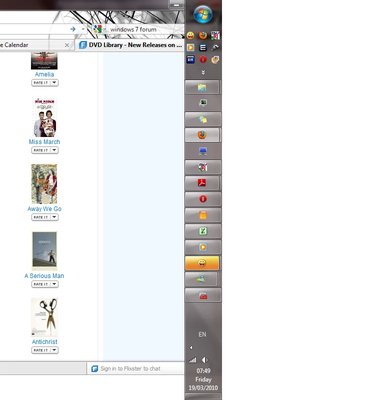The image size is (384, 400).
Task: Switch to the calendar app taskbar button
Action: click(x=203, y=167)
